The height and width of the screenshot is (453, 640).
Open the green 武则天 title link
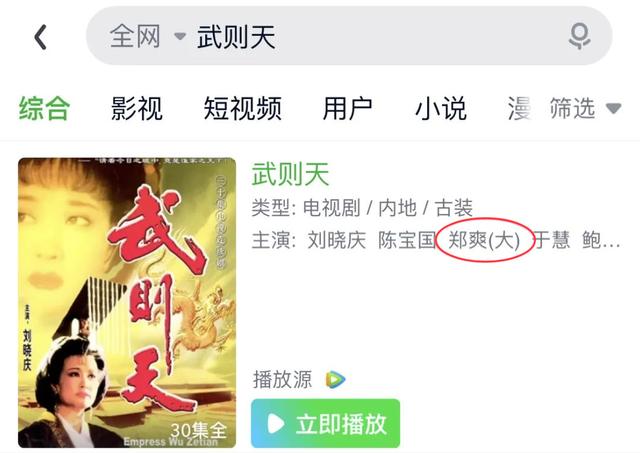point(290,174)
